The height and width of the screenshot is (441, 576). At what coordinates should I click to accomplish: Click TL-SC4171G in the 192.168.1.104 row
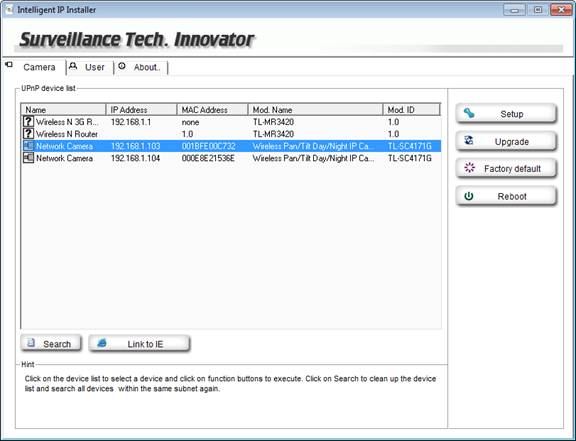410,158
